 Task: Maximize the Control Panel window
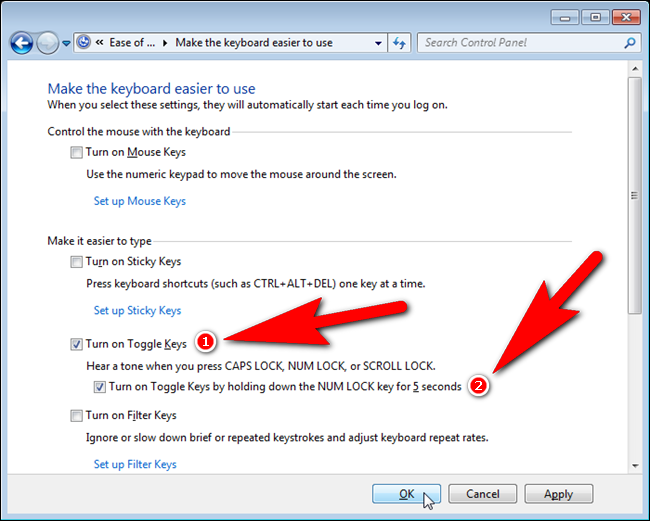[595, 17]
